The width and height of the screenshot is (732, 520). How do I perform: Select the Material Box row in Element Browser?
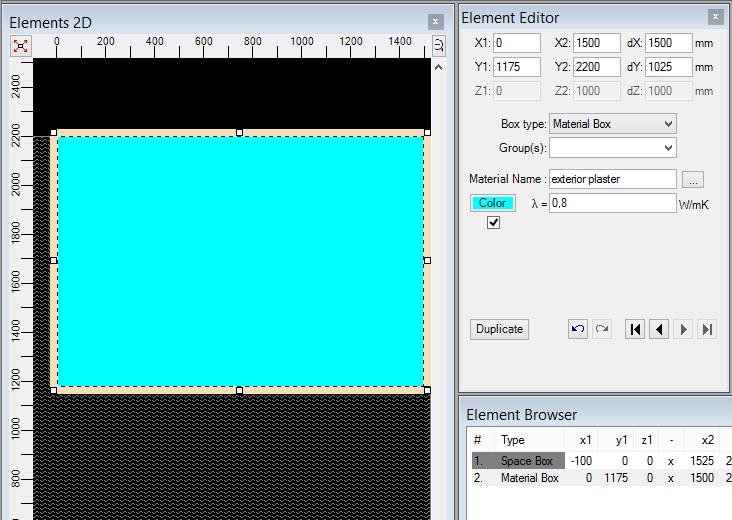point(601,478)
